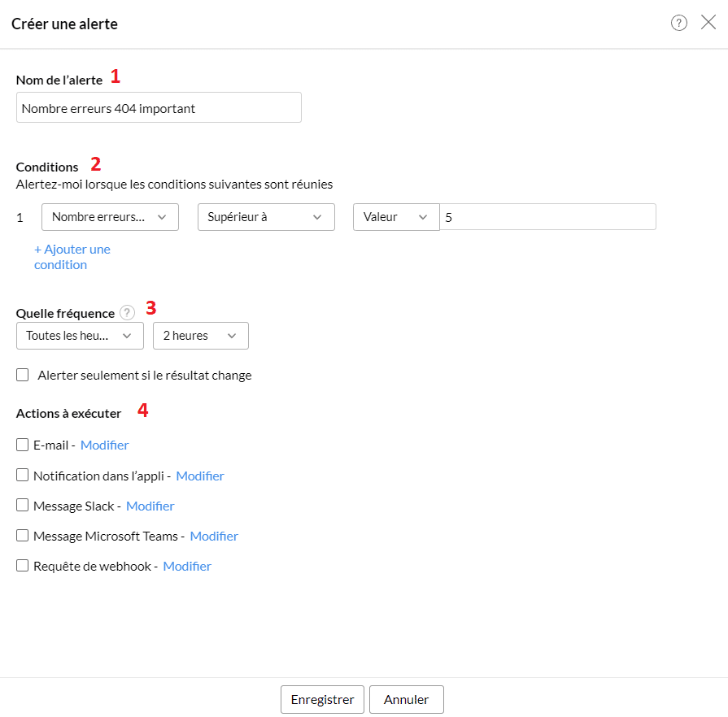Enable the Message Slack action
The height and width of the screenshot is (717, 728).
coord(23,506)
